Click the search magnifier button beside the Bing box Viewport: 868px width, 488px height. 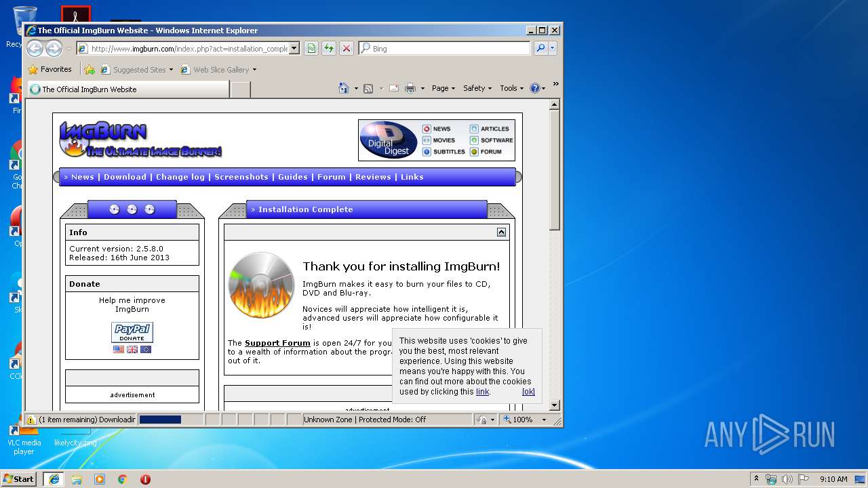point(540,48)
